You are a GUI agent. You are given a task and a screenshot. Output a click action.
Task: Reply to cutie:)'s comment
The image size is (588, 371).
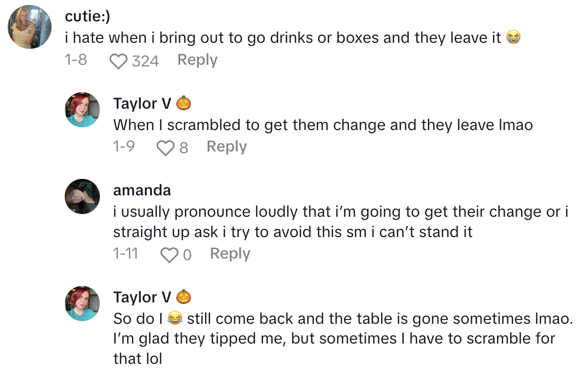[197, 60]
